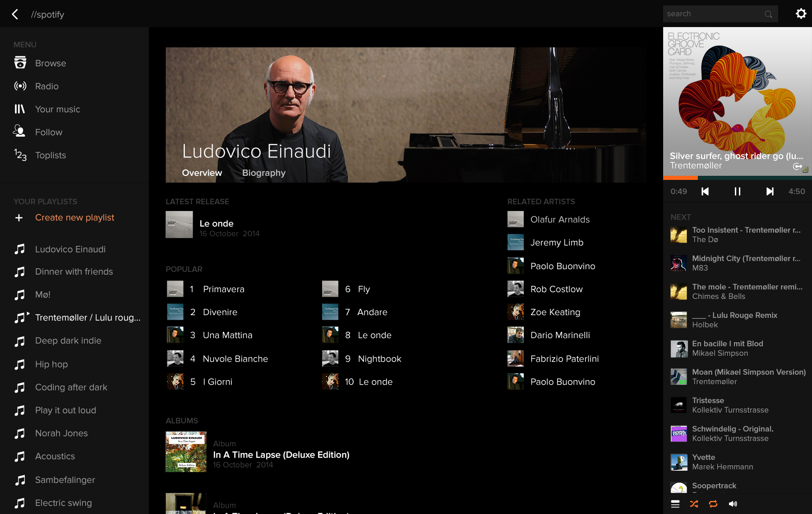This screenshot has height=514, width=812.
Task: Play popular track Nuvole Bianche
Action: tap(235, 358)
